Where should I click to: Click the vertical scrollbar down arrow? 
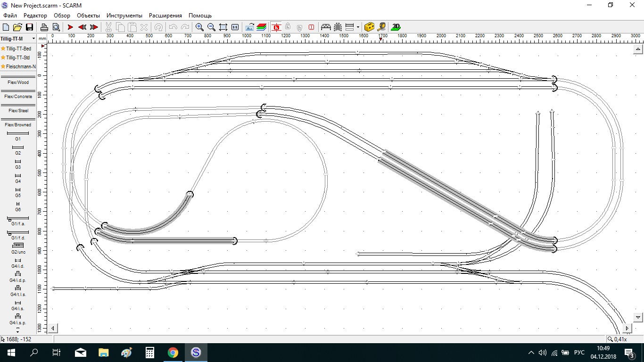coord(638,317)
